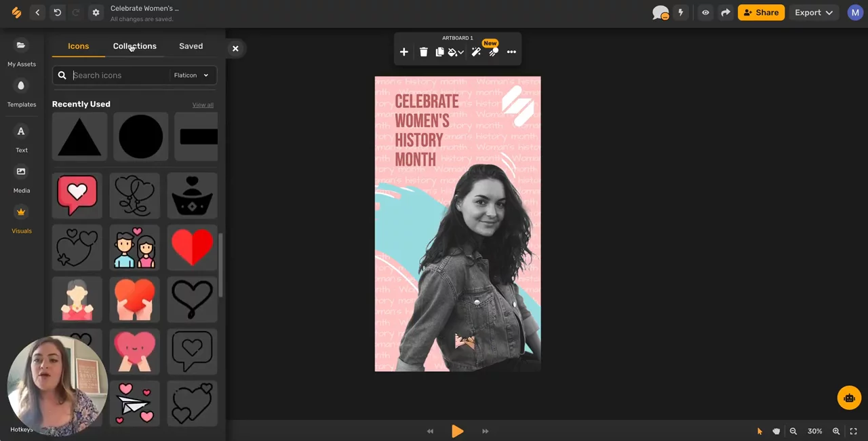Activate the arrow pointer select tool
868x441 pixels.
[759, 432]
